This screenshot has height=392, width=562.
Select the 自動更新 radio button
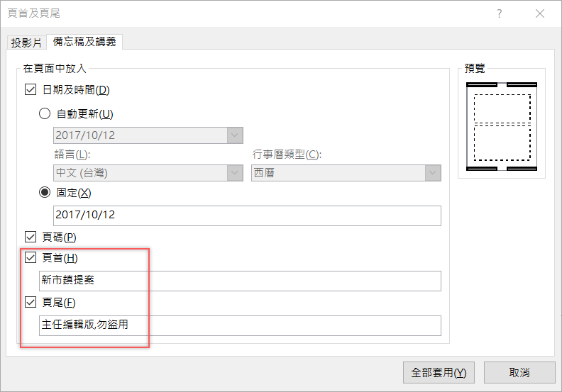coord(45,113)
